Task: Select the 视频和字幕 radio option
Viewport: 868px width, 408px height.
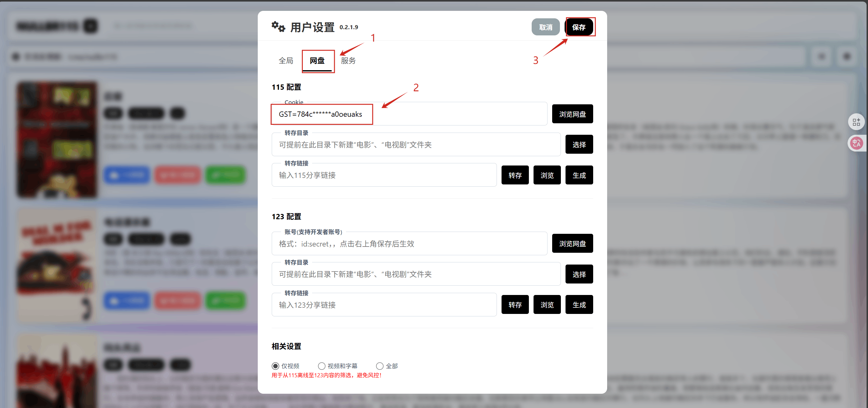Action: pos(321,366)
